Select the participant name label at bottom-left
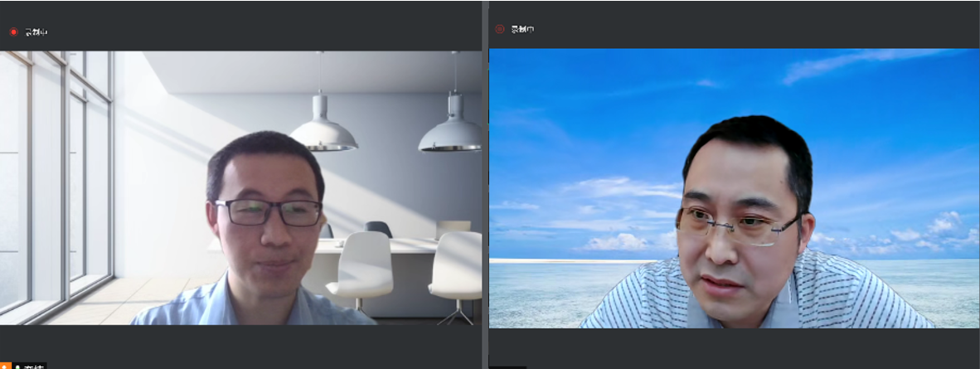The width and height of the screenshot is (980, 369). tap(33, 365)
